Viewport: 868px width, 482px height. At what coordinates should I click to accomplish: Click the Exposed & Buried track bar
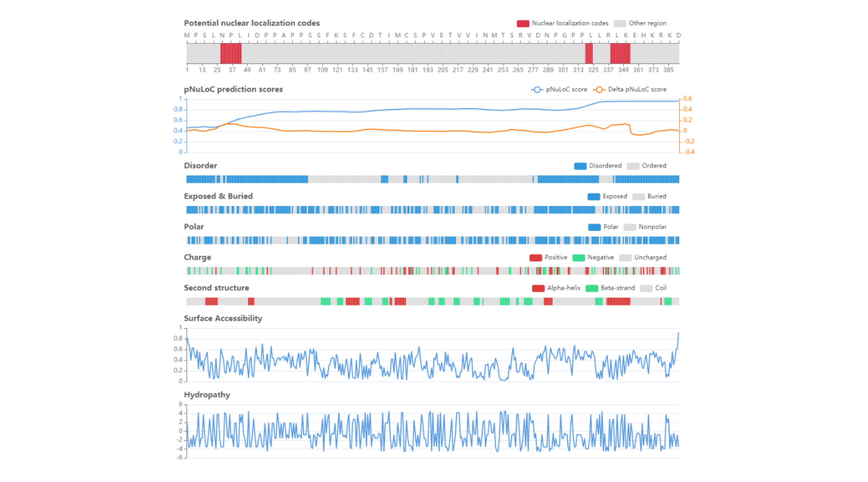click(x=433, y=210)
